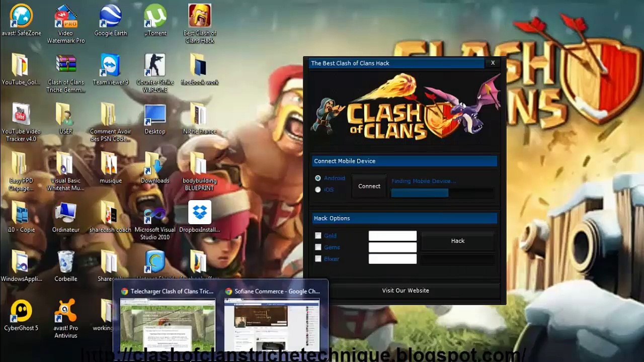Click the Gold amount input field
Image resolution: width=644 pixels, height=362 pixels.
tap(392, 236)
